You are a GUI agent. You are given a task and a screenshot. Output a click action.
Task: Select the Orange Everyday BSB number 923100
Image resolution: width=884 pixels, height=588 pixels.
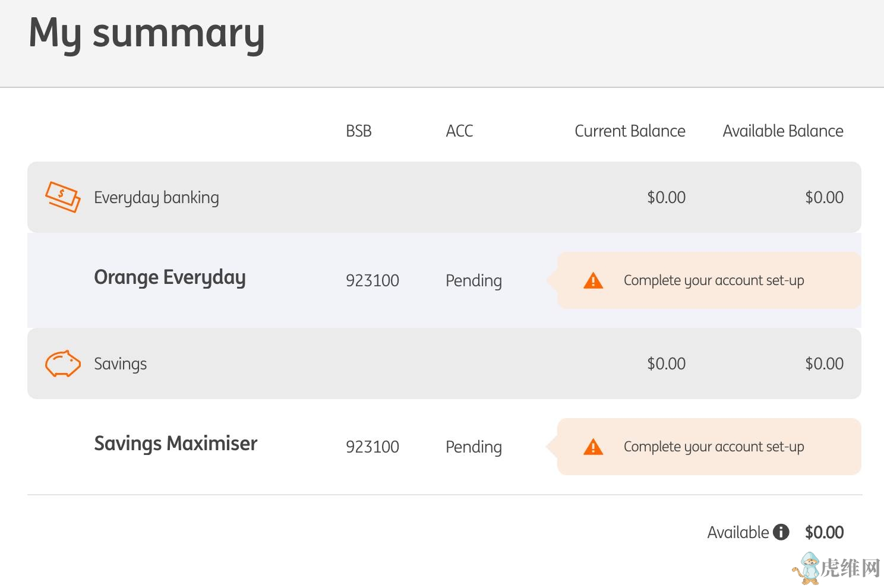(372, 280)
